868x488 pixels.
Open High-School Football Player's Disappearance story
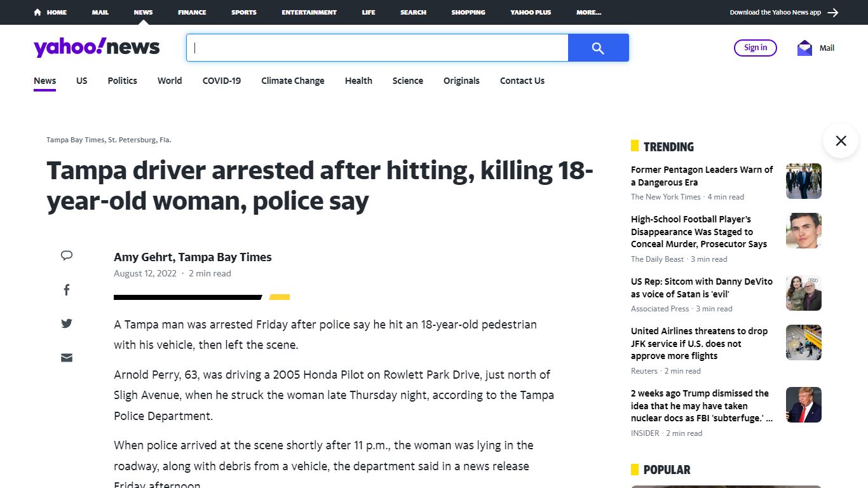[699, 231]
